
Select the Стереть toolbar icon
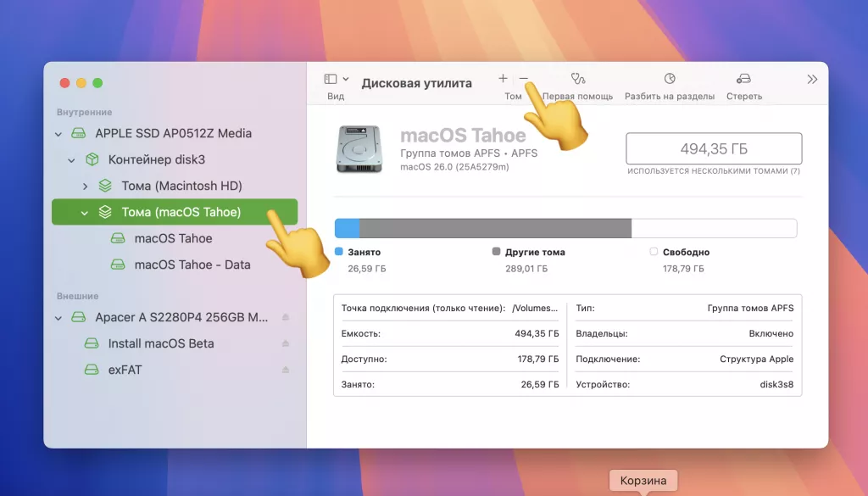(x=744, y=78)
